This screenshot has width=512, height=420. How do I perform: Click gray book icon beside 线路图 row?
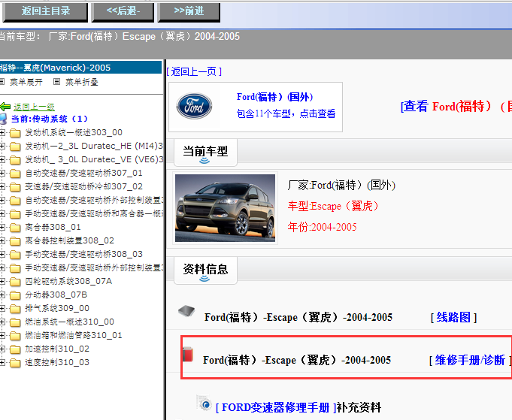coord(186,311)
